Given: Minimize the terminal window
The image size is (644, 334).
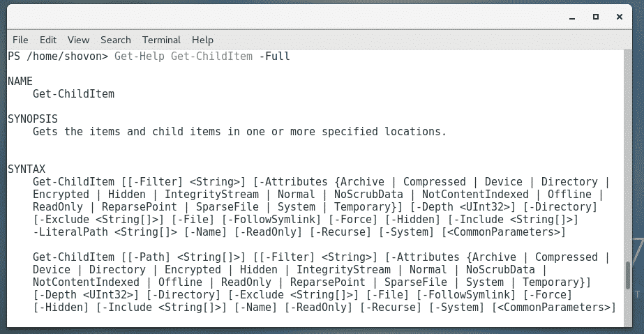Looking at the screenshot, I should tap(571, 15).
